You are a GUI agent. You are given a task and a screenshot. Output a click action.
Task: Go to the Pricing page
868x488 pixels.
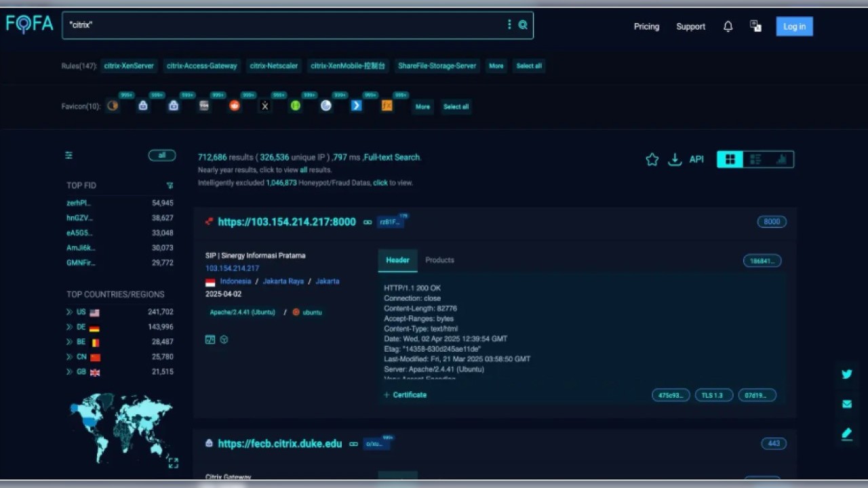coord(646,26)
